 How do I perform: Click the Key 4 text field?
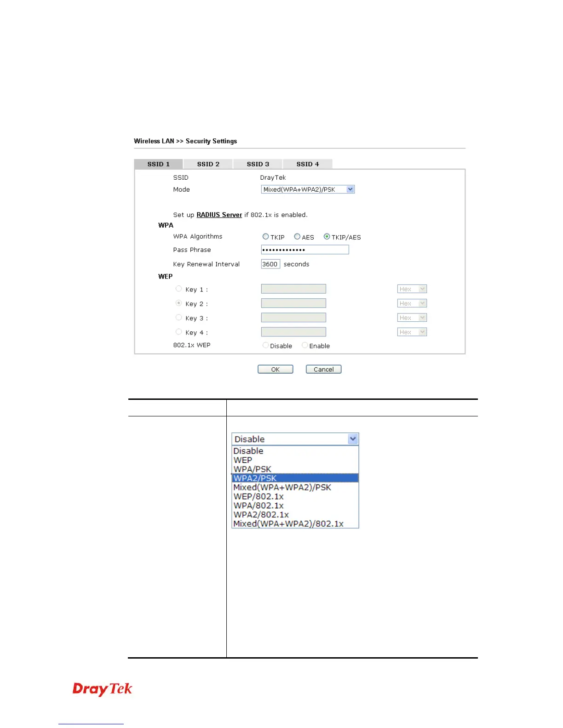pos(293,332)
